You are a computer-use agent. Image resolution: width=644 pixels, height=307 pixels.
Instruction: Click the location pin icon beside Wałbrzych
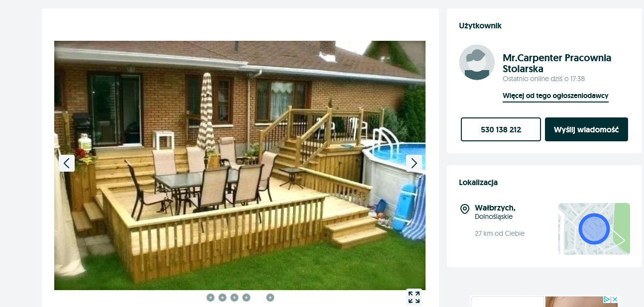(x=465, y=209)
